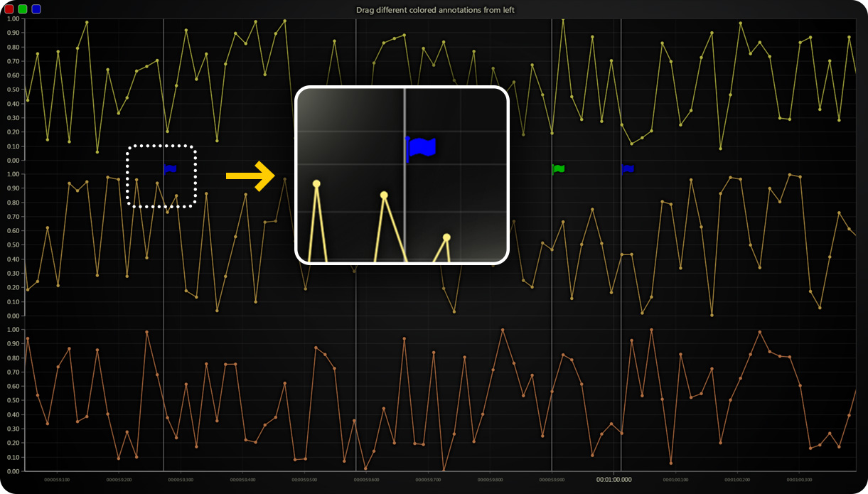Click the 000059:800 time axis label
This screenshot has width=868, height=494.
point(490,480)
